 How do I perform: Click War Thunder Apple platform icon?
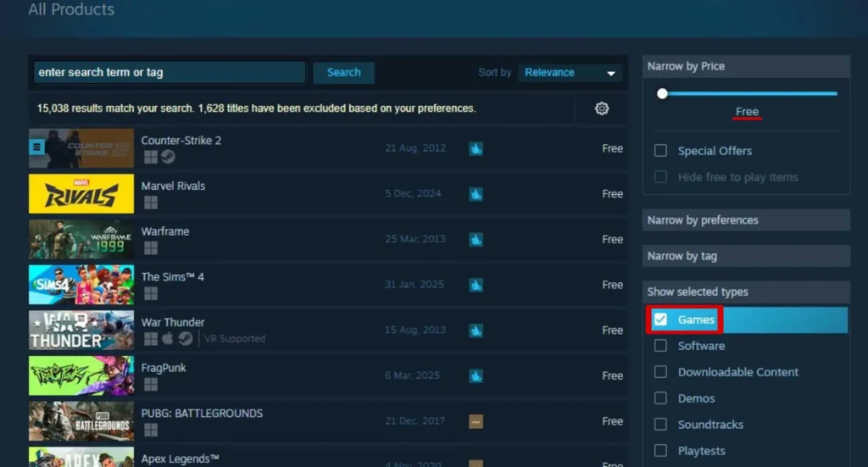point(168,338)
